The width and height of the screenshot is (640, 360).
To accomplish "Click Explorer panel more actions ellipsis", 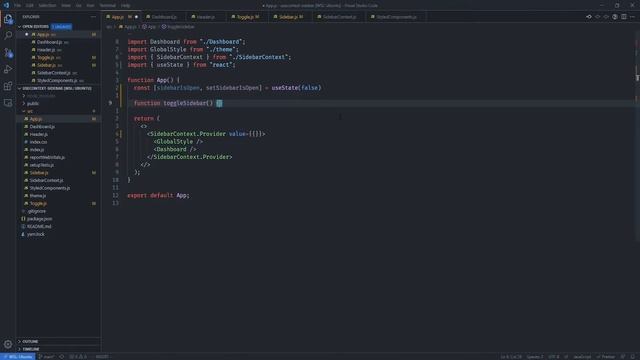I will pos(93,17).
